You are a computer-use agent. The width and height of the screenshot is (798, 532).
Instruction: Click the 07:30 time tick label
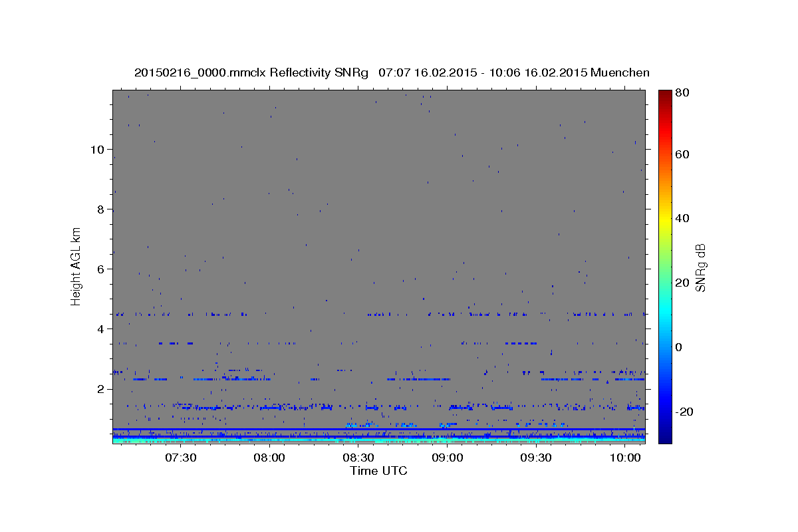(x=180, y=458)
